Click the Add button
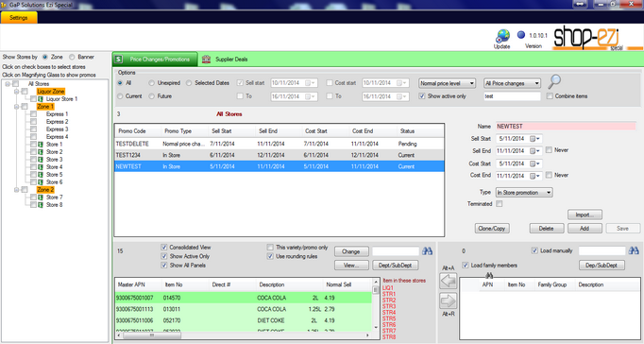The height and width of the screenshot is (344, 644). tap(585, 229)
